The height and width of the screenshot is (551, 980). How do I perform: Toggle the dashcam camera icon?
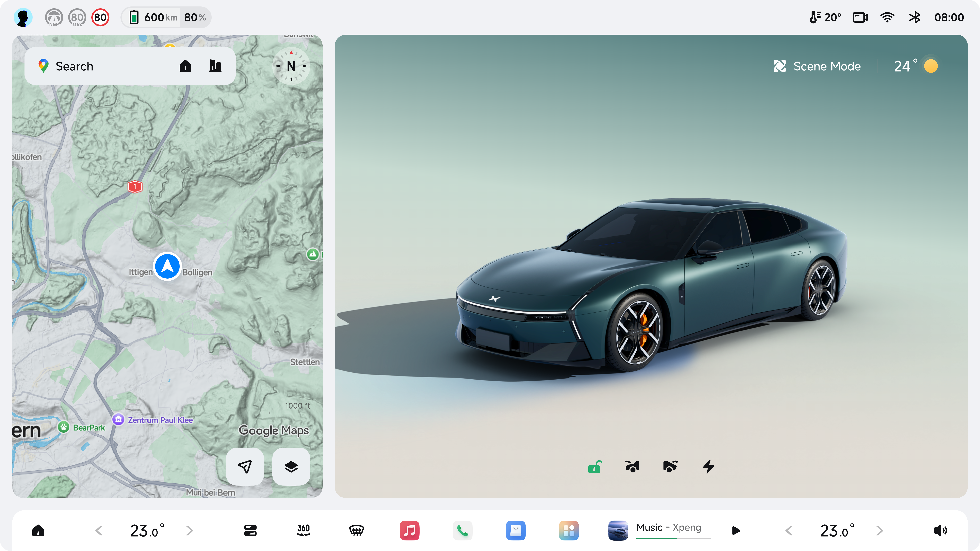[860, 18]
